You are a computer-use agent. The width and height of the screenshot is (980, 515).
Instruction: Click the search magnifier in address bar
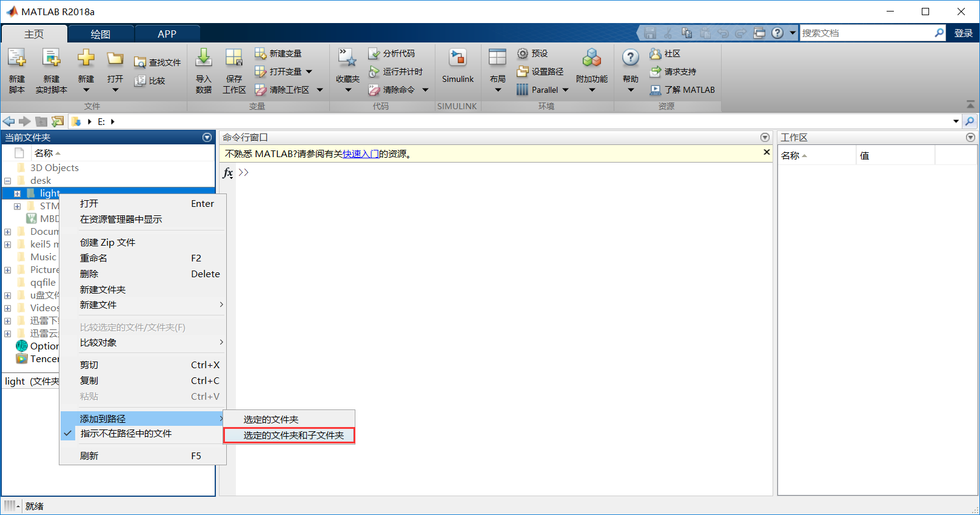tap(970, 121)
